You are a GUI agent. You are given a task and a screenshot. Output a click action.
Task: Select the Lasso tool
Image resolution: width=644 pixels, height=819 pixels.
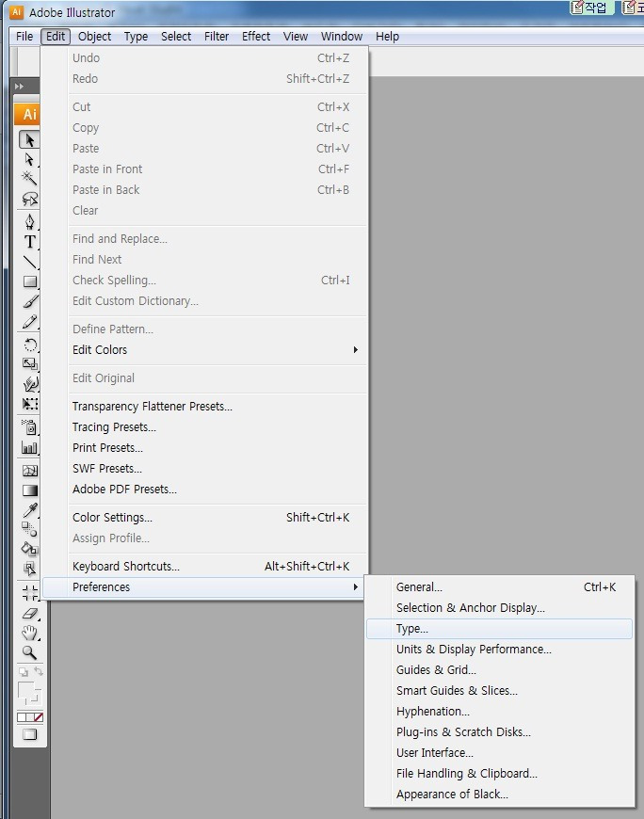click(30, 199)
